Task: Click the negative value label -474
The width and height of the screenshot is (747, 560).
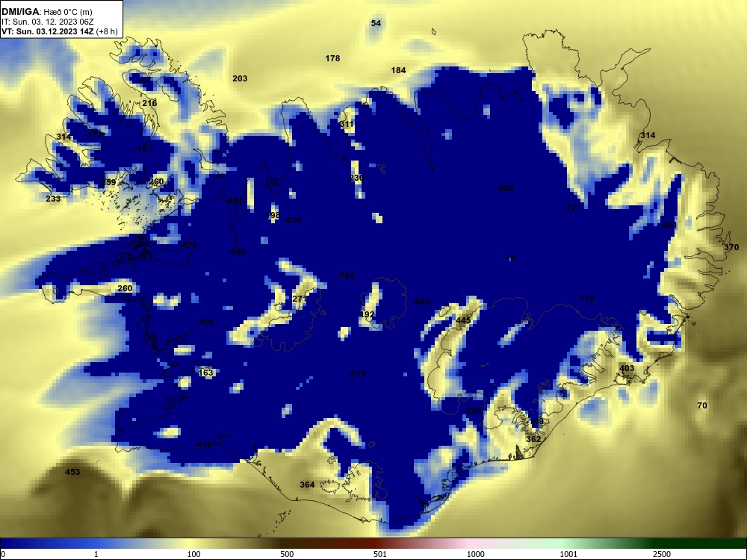Action: click(x=189, y=245)
